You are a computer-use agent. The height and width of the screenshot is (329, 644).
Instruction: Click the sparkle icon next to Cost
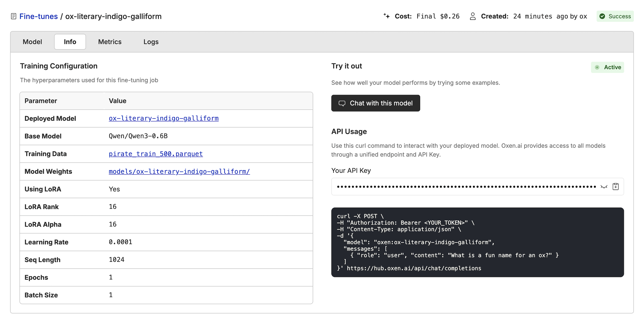point(387,16)
